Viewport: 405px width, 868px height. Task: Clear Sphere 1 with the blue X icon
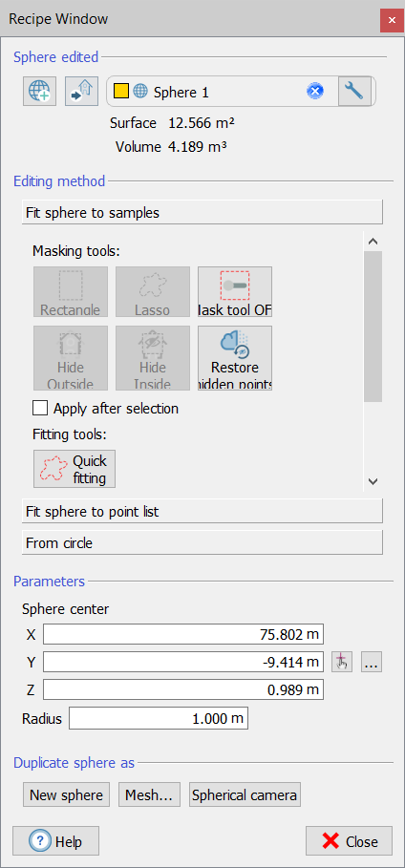coord(314,91)
